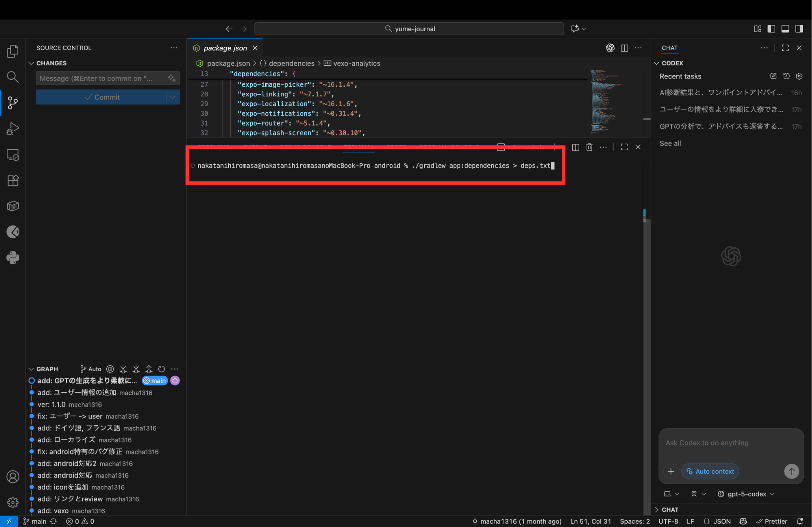The height and width of the screenshot is (527, 812).
Task: Toggle the primary side bar layout button
Action: (771, 29)
